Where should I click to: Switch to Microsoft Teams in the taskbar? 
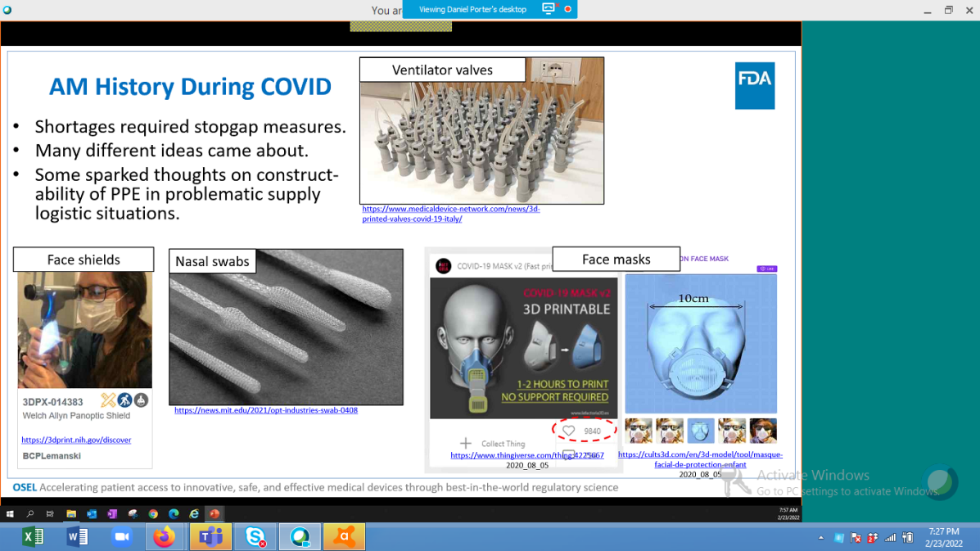click(210, 536)
